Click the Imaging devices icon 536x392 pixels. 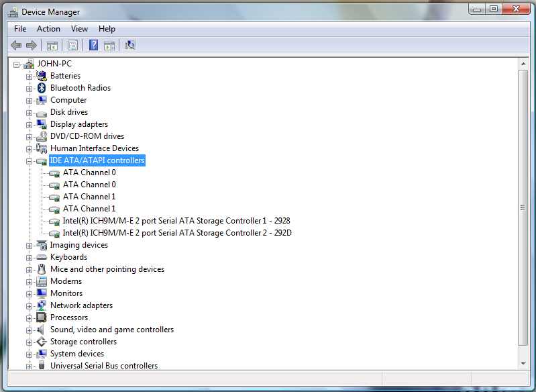(x=42, y=245)
